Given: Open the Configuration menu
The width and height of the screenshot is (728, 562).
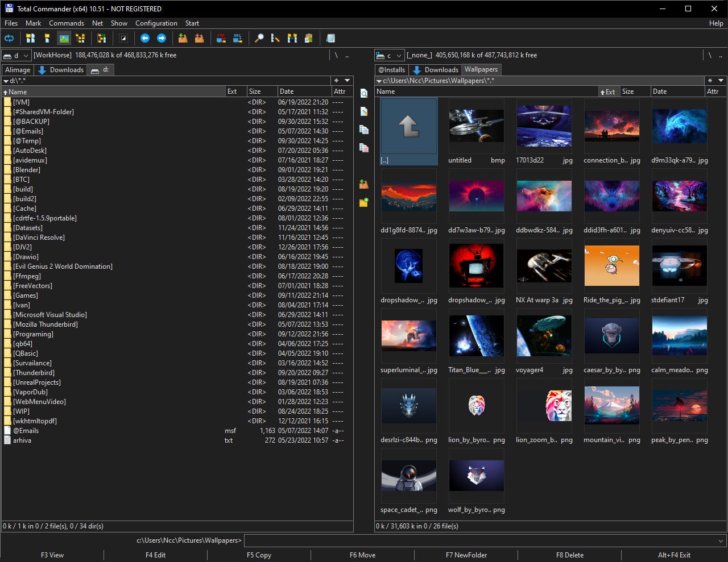Looking at the screenshot, I should pos(156,23).
